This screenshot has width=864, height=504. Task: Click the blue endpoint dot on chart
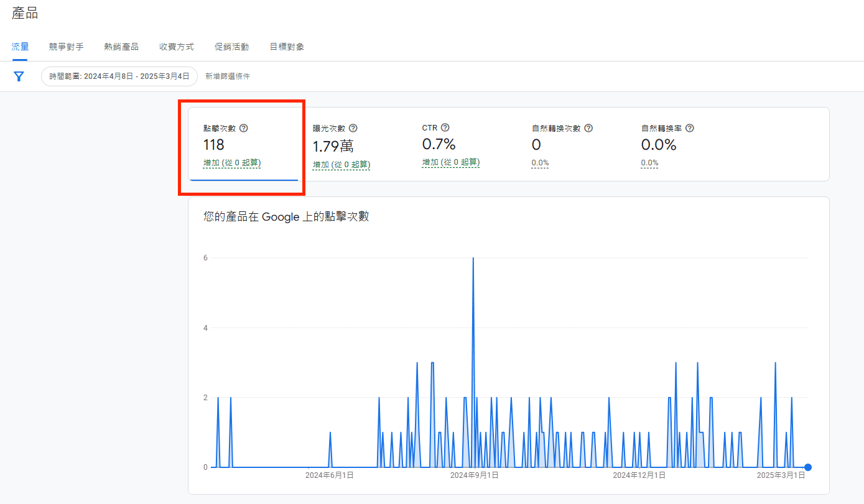coord(807,467)
